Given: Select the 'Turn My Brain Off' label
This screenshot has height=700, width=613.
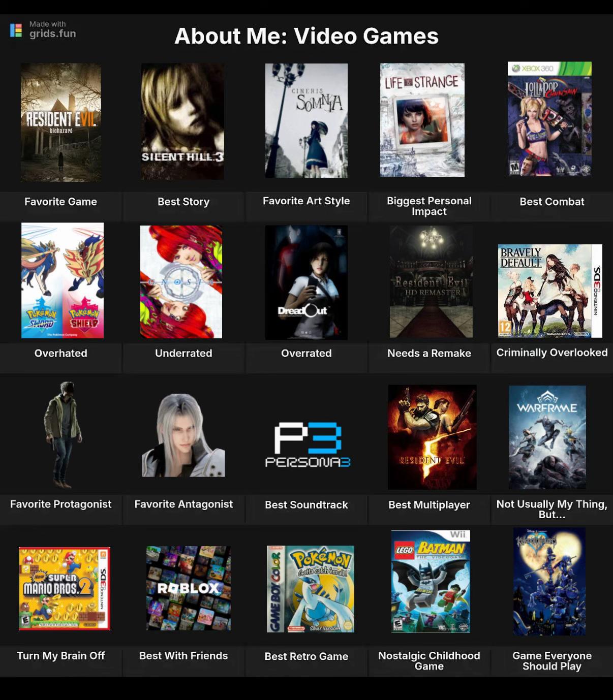Looking at the screenshot, I should 61,656.
